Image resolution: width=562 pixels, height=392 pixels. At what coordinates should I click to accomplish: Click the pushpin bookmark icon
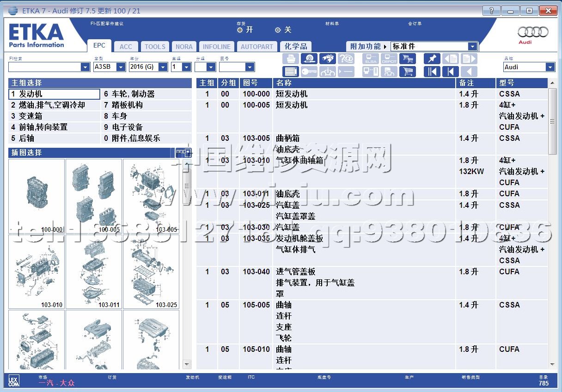pyautogui.click(x=432, y=59)
